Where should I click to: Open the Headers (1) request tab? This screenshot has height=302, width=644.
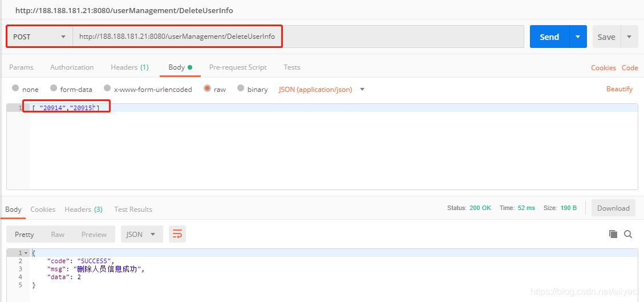(x=130, y=67)
